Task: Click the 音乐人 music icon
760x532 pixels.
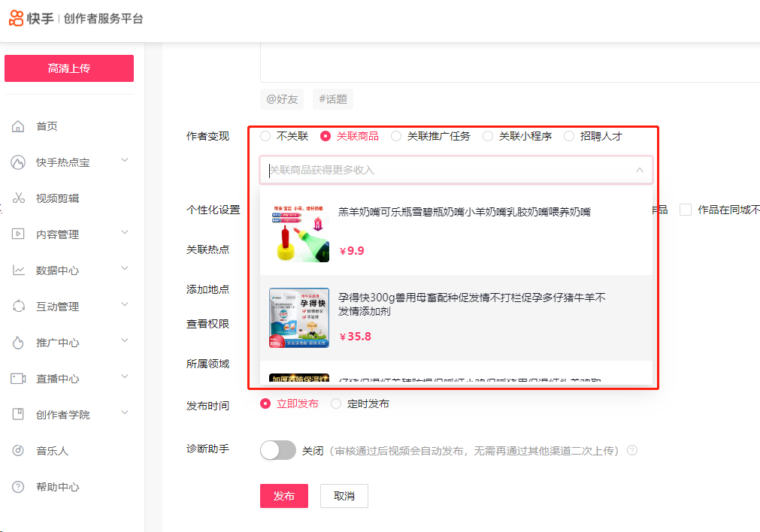Action: pyautogui.click(x=19, y=451)
